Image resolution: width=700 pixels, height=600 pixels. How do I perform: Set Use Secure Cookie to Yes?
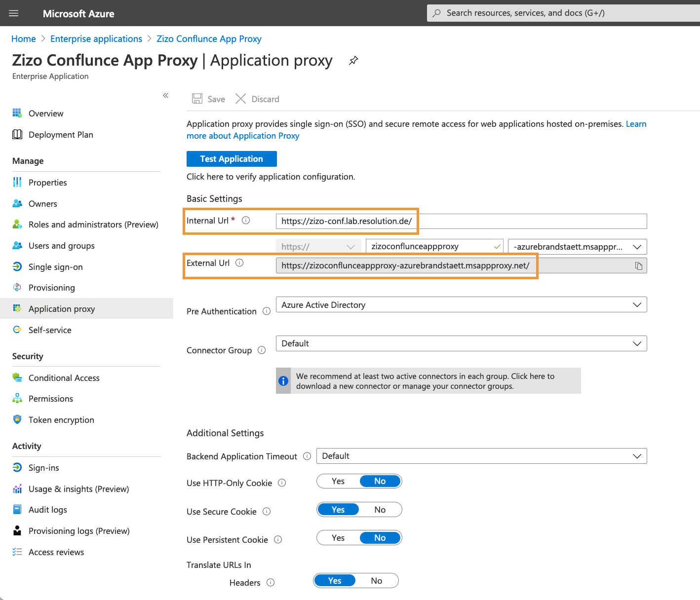coord(338,510)
